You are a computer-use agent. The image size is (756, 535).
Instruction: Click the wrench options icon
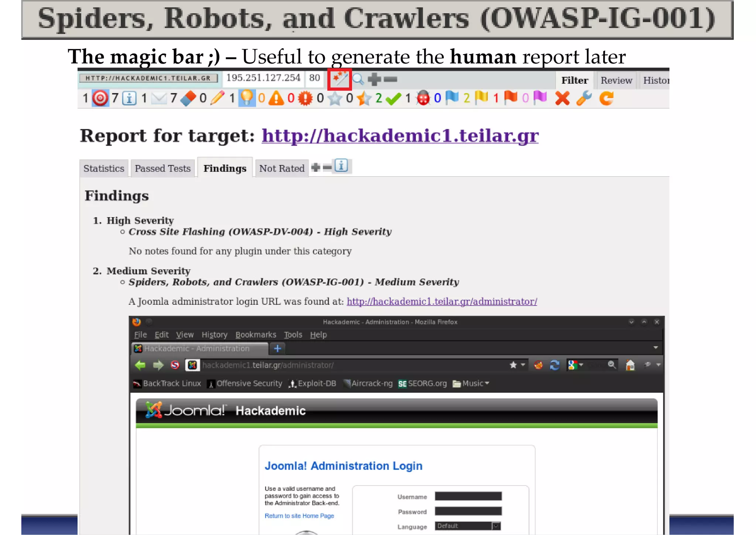tap(584, 98)
